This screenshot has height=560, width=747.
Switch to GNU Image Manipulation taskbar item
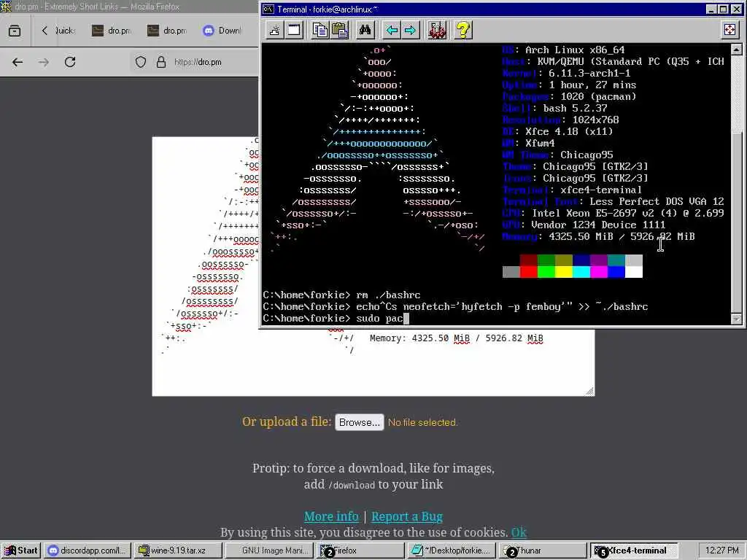(268, 551)
